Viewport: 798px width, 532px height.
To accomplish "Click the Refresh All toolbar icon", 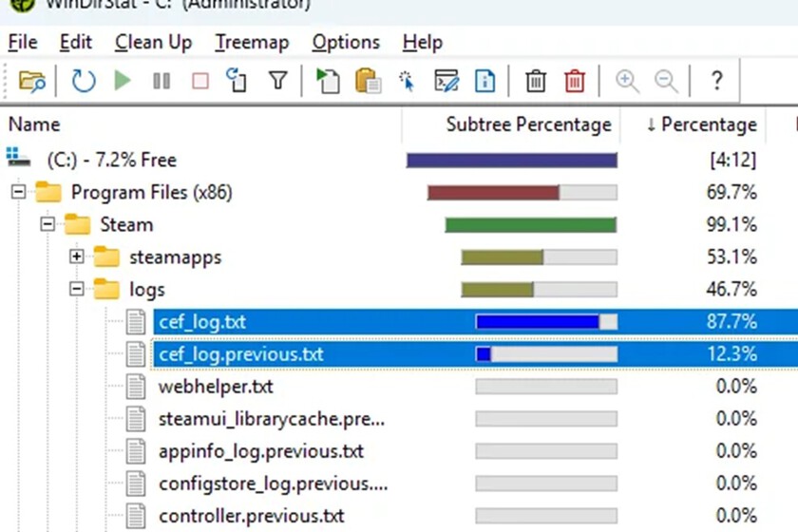I will pyautogui.click(x=84, y=81).
